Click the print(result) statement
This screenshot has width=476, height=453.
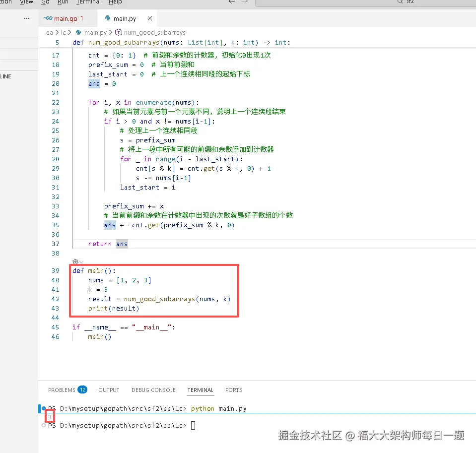coord(114,308)
